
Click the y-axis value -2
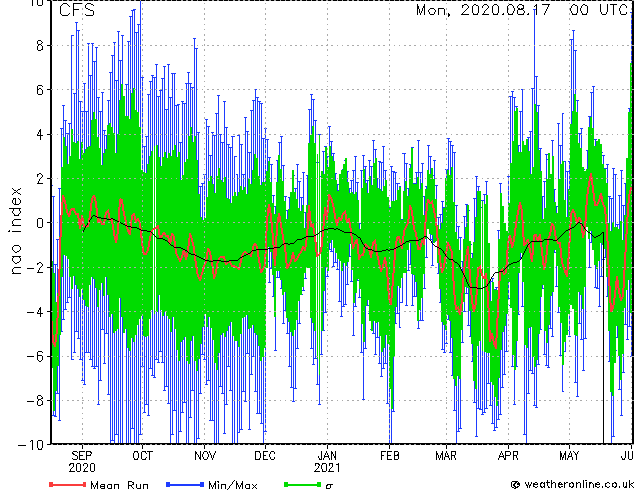36,267
